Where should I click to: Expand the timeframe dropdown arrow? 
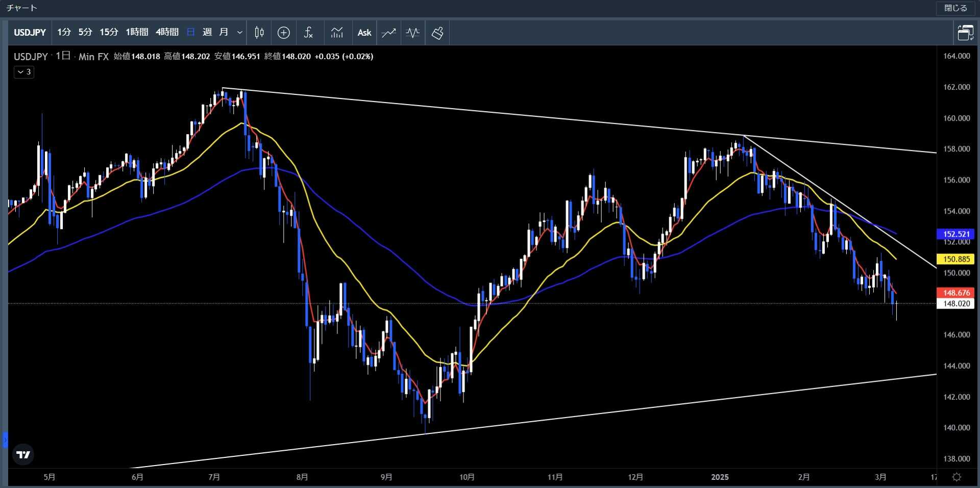pyautogui.click(x=239, y=33)
